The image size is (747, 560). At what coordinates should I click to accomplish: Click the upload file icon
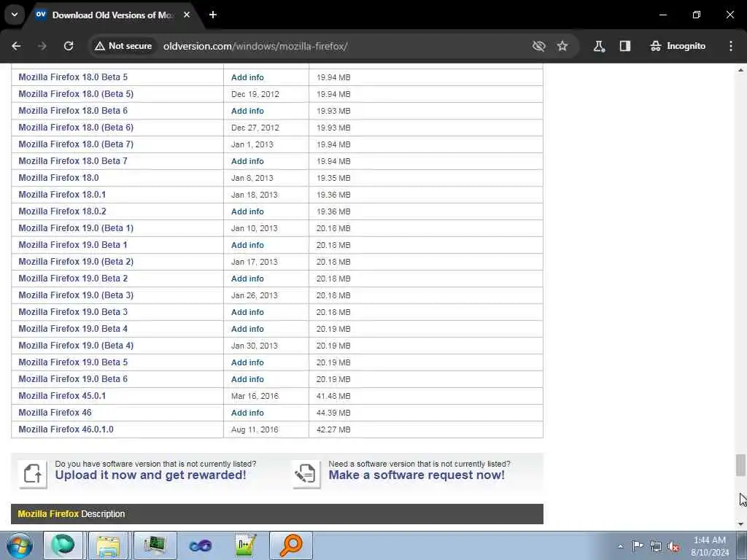pyautogui.click(x=33, y=474)
